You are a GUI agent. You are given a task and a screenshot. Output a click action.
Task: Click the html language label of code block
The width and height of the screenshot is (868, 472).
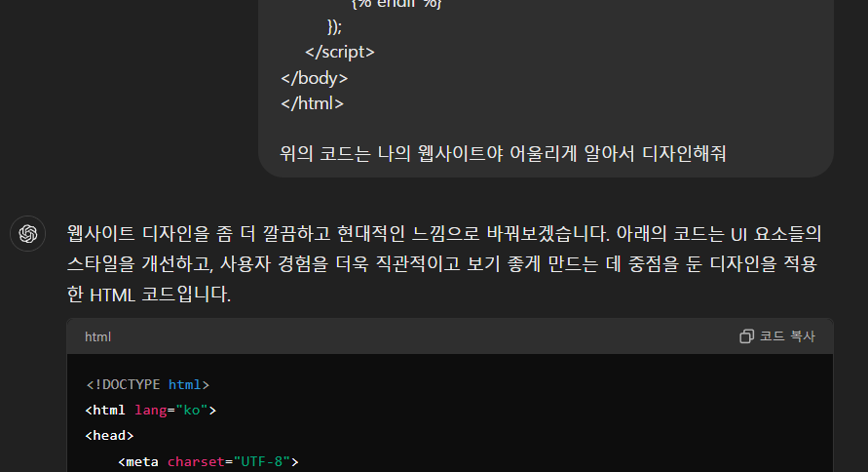98,336
